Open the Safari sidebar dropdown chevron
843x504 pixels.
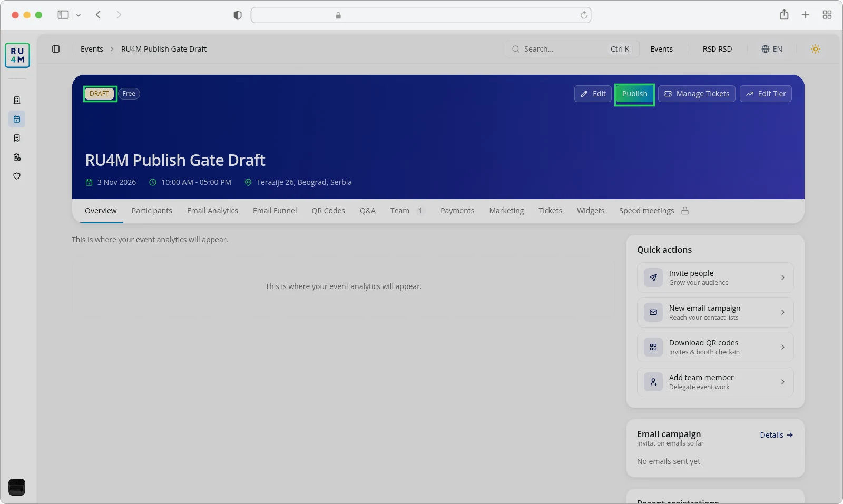coord(79,15)
